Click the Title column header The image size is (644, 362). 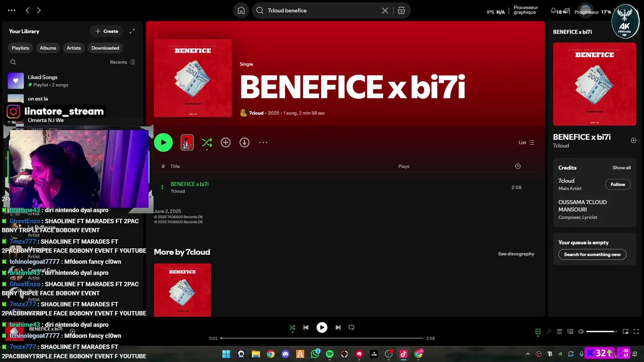click(175, 166)
